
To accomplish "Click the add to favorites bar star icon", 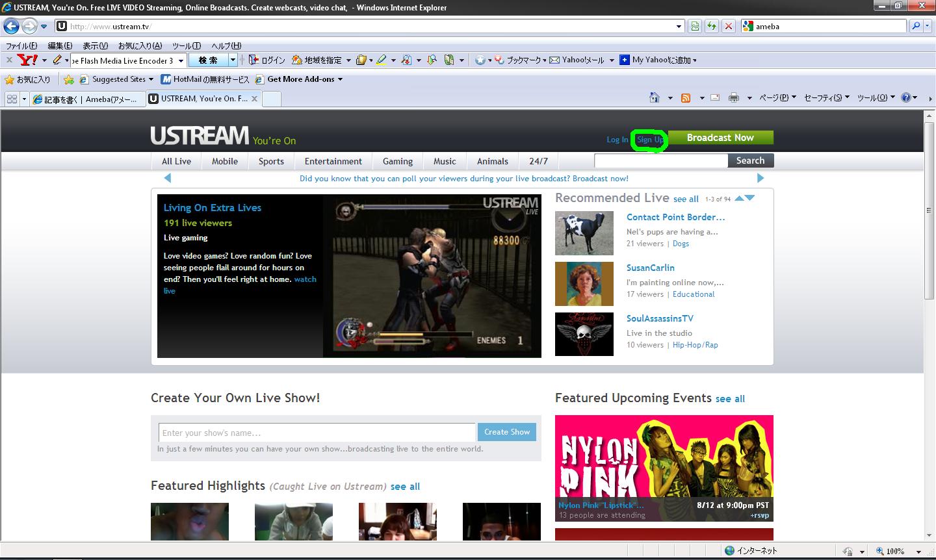I will click(69, 79).
